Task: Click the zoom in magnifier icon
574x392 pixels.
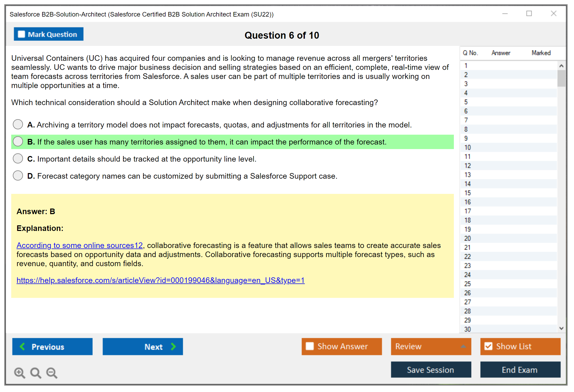Action: coord(19,373)
